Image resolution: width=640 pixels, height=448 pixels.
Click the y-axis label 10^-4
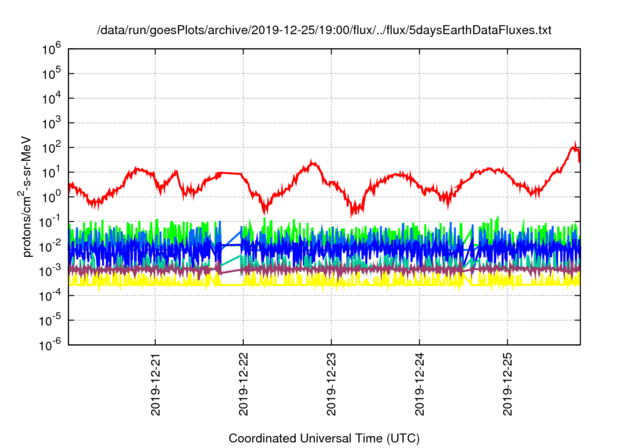point(50,296)
